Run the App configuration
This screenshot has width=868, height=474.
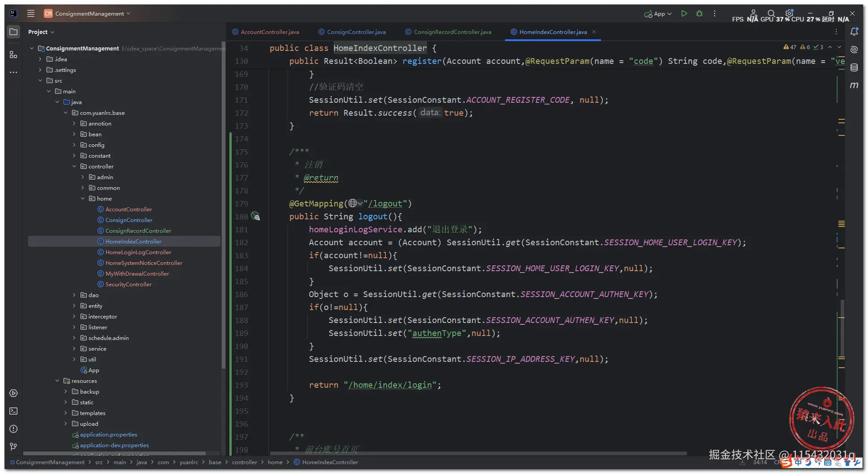tap(684, 13)
